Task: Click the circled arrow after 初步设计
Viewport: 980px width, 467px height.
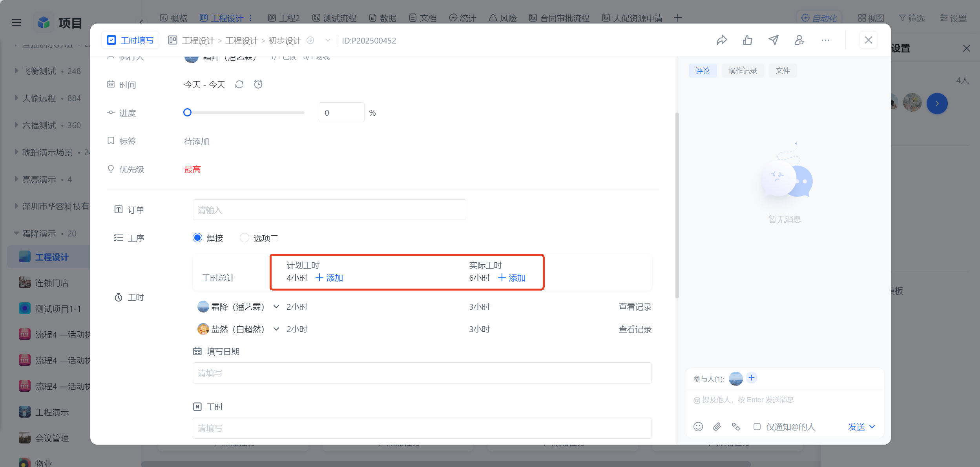Action: (310, 40)
